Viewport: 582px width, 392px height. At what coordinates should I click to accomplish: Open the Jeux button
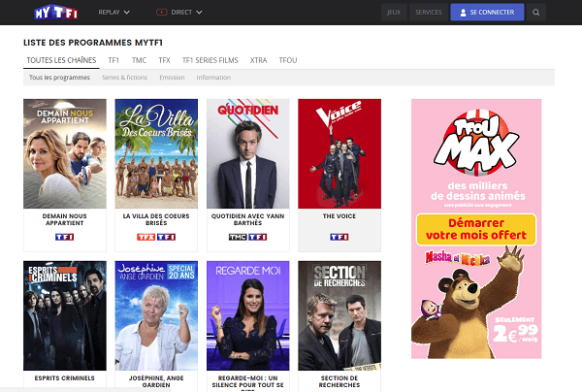[x=394, y=13]
